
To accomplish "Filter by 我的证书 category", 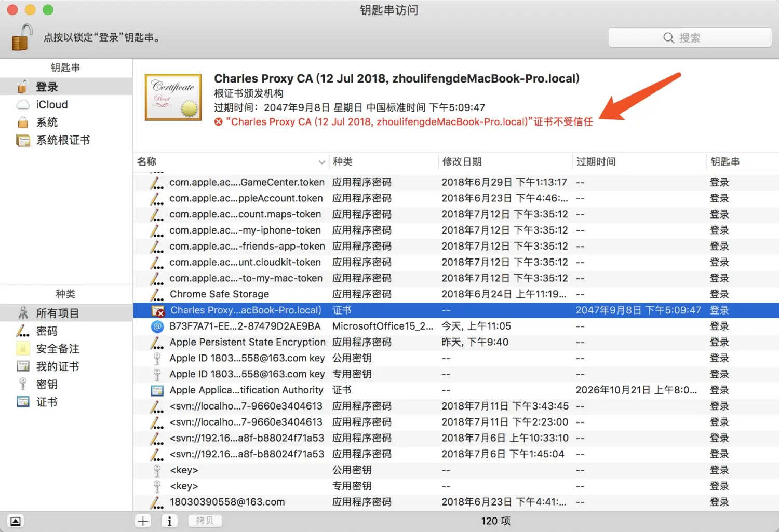I will click(66, 366).
